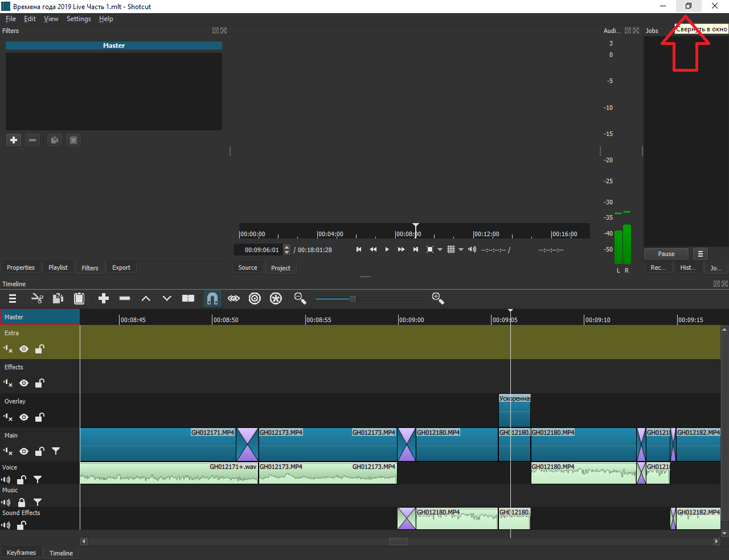
Task: Click the skip-to-end playback control
Action: pyautogui.click(x=415, y=249)
